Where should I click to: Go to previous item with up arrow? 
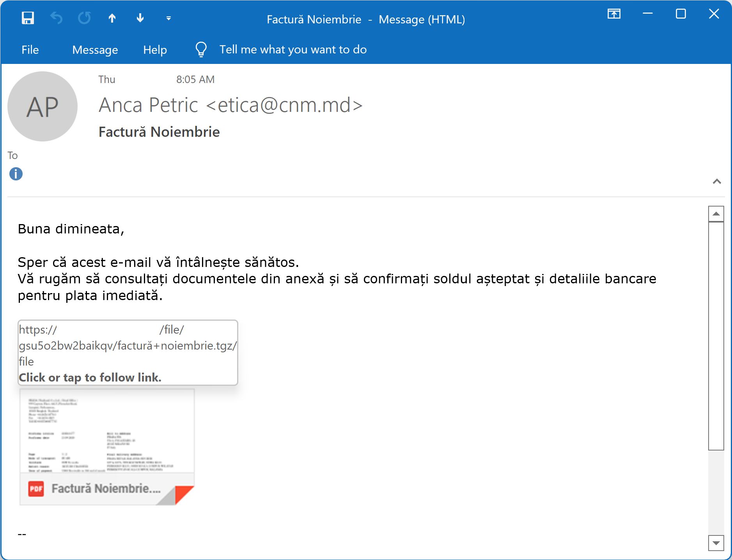click(x=112, y=18)
